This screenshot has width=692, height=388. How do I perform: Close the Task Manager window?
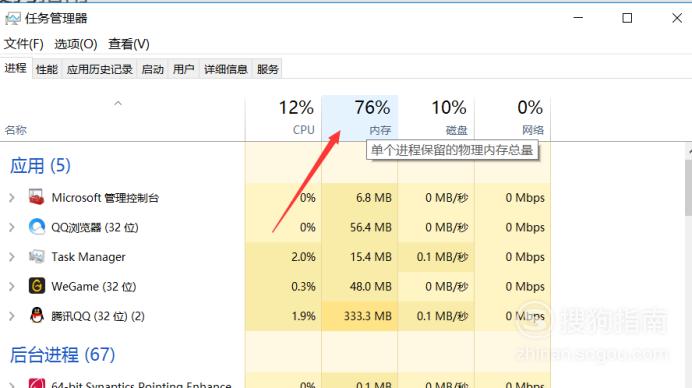pos(677,18)
